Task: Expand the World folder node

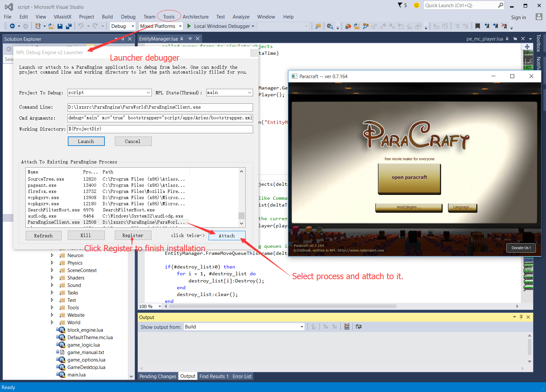Action: [52, 322]
